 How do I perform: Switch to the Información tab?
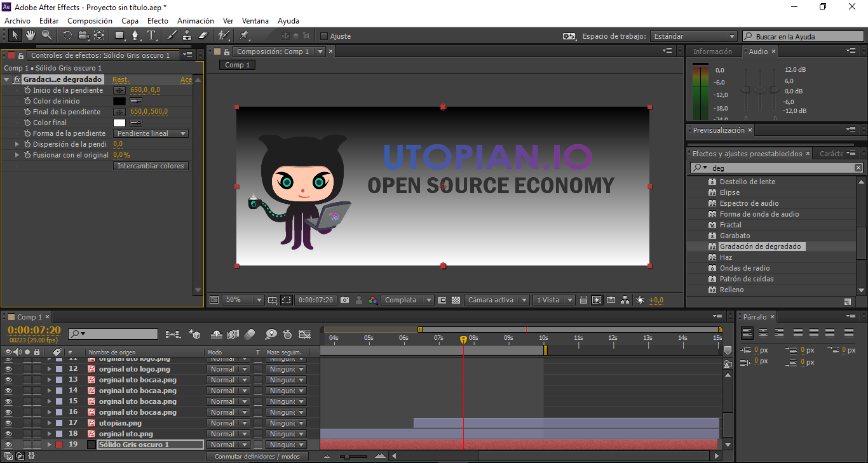point(712,51)
